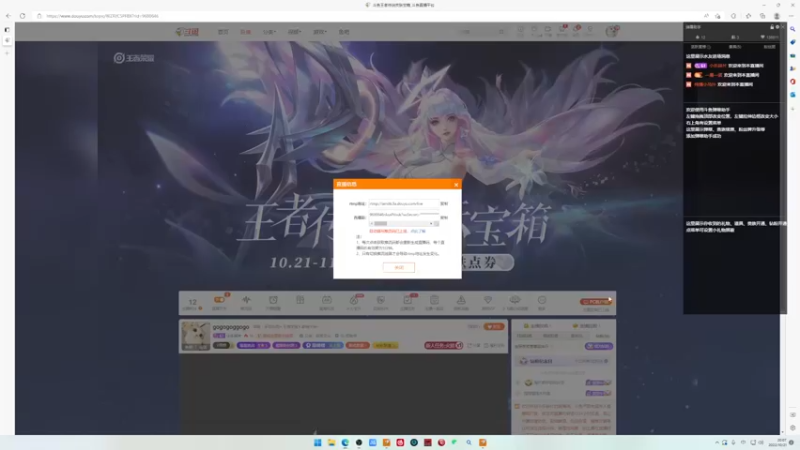Click the rtmp address field in dialog
The image size is (800, 450).
click(403, 204)
